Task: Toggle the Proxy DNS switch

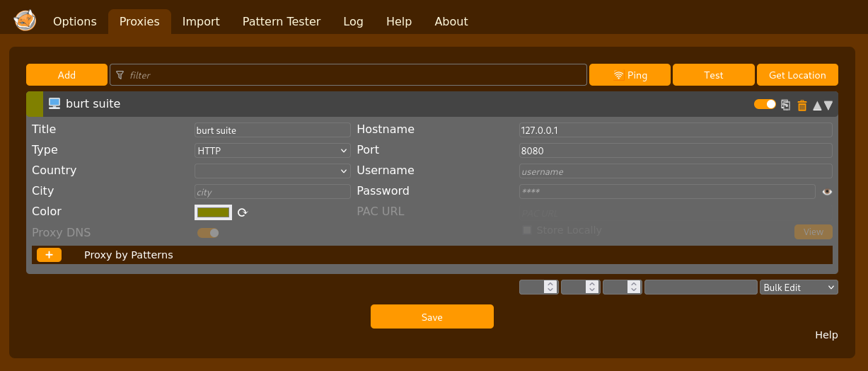Action: [208, 232]
